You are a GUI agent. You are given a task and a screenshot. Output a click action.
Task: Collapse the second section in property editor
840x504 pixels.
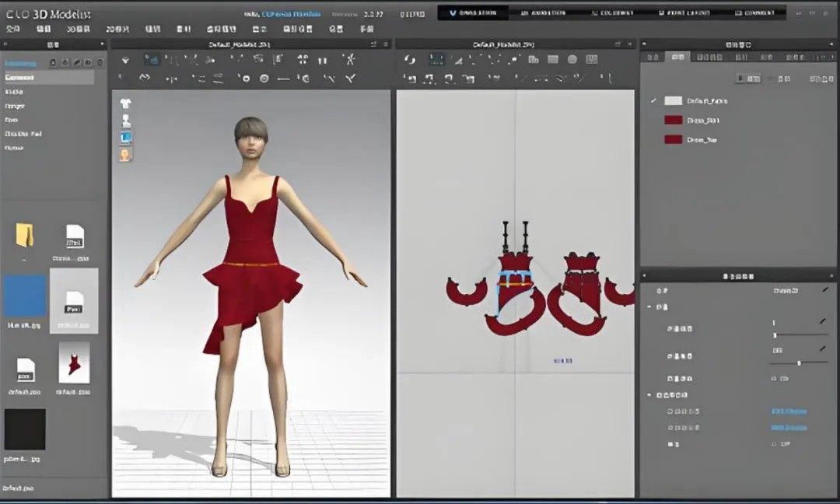coord(649,395)
